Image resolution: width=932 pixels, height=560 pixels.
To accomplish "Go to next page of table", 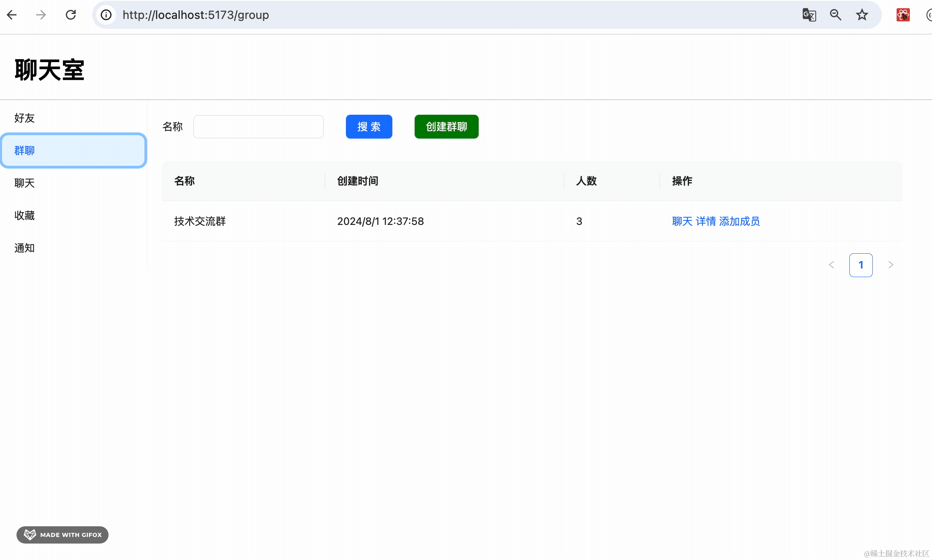I will click(890, 265).
